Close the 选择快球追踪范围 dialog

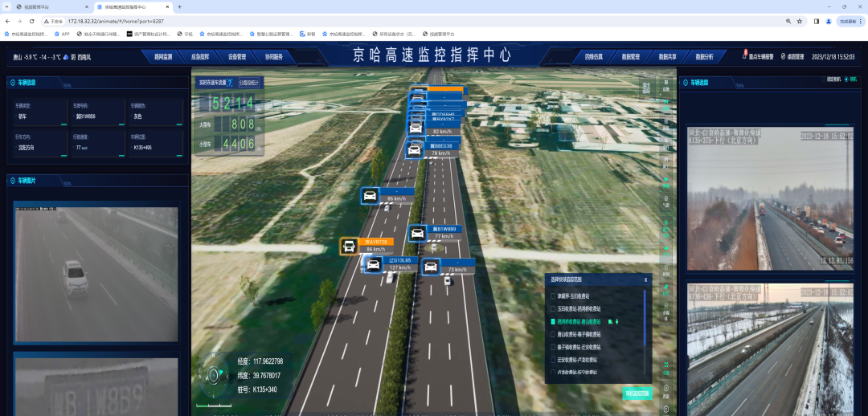645,280
